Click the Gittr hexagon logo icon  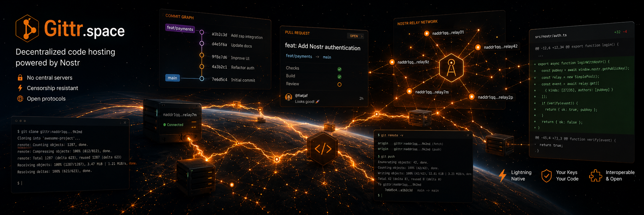click(27, 29)
